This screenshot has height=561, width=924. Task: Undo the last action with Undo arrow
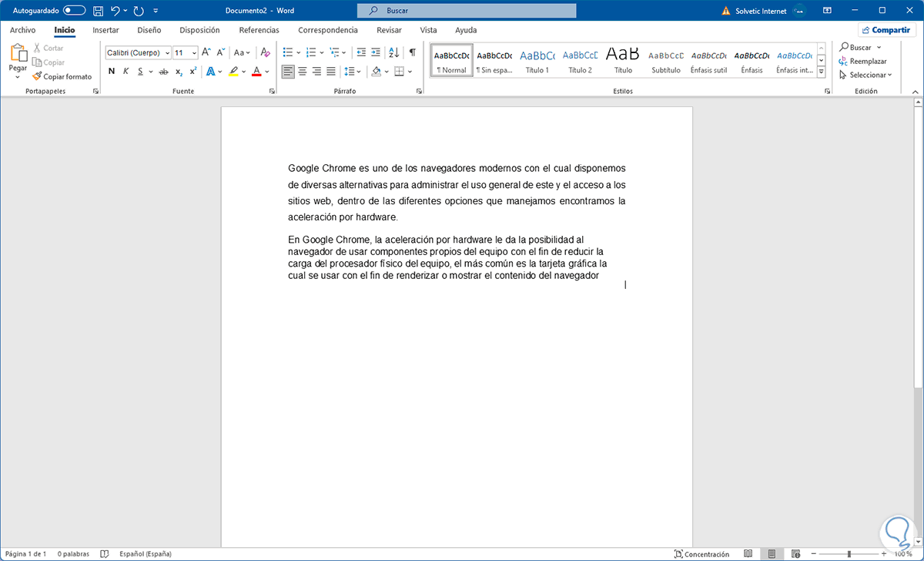[115, 11]
